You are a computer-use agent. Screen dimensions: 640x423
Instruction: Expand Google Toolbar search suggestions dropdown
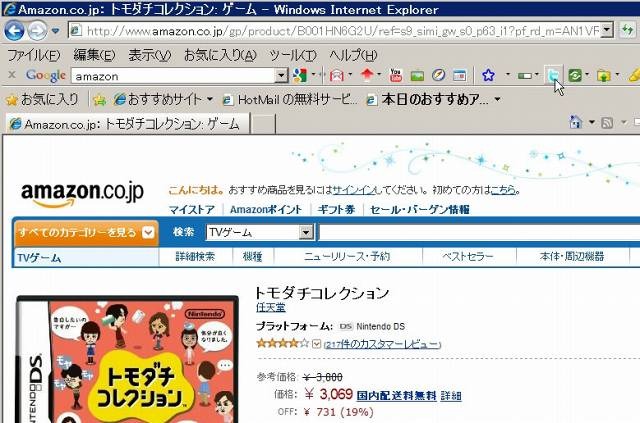pyautogui.click(x=281, y=76)
